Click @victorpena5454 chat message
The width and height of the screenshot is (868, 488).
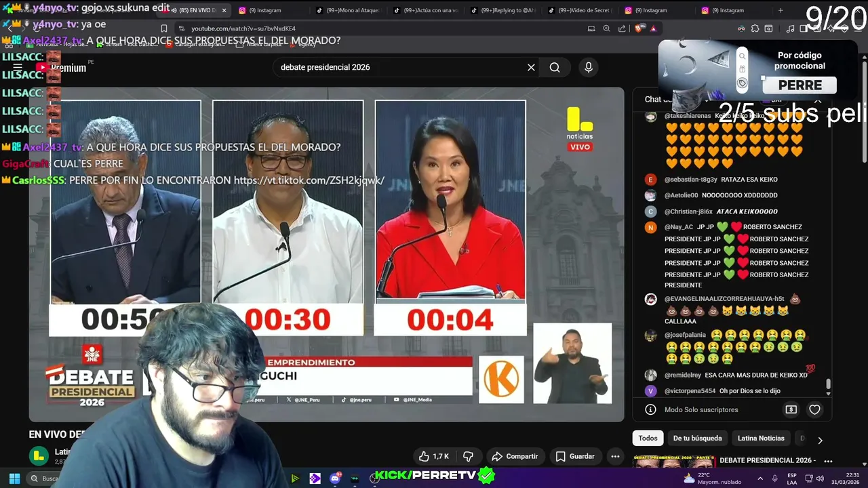click(x=722, y=391)
